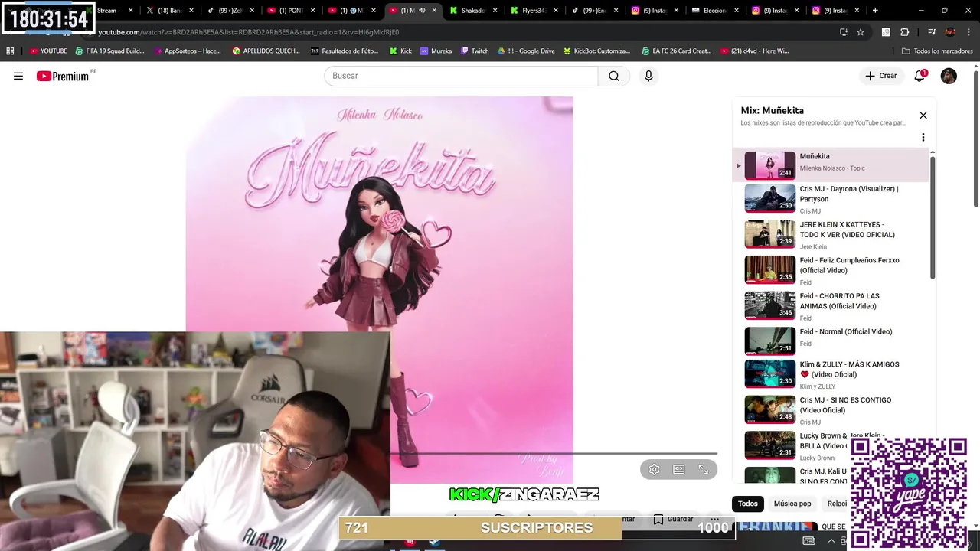980x551 pixels.
Task: Open the YOUTUBE bookmark
Action: click(48, 51)
